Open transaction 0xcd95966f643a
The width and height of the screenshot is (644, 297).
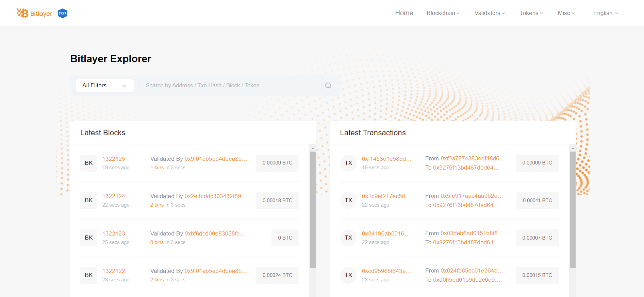[386, 271]
